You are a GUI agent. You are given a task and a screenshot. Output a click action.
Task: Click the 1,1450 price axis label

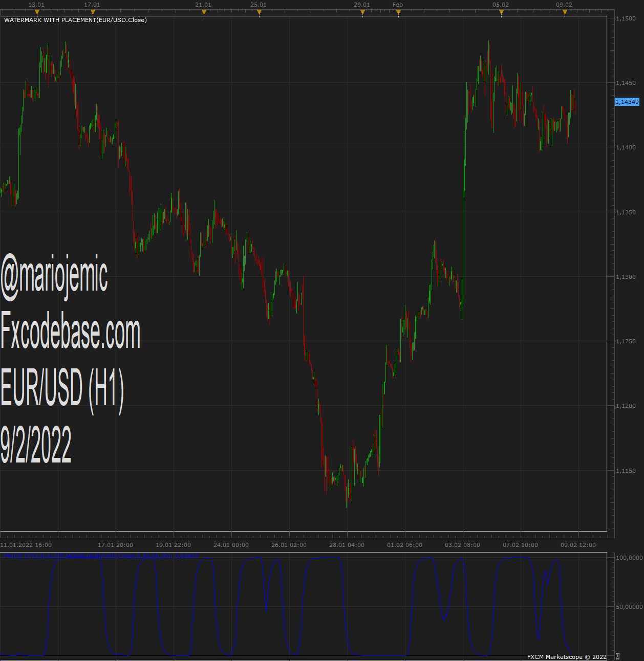626,83
